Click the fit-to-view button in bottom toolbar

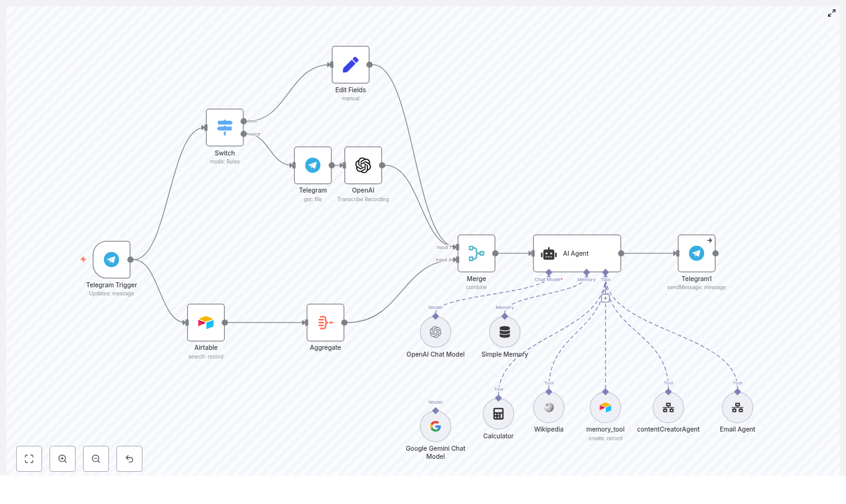29,459
